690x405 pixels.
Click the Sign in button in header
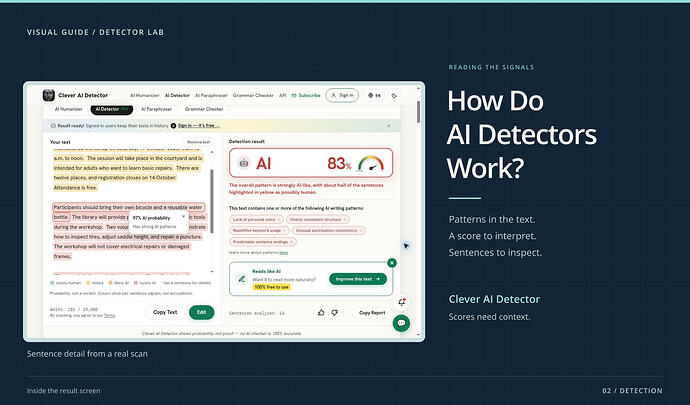click(342, 95)
